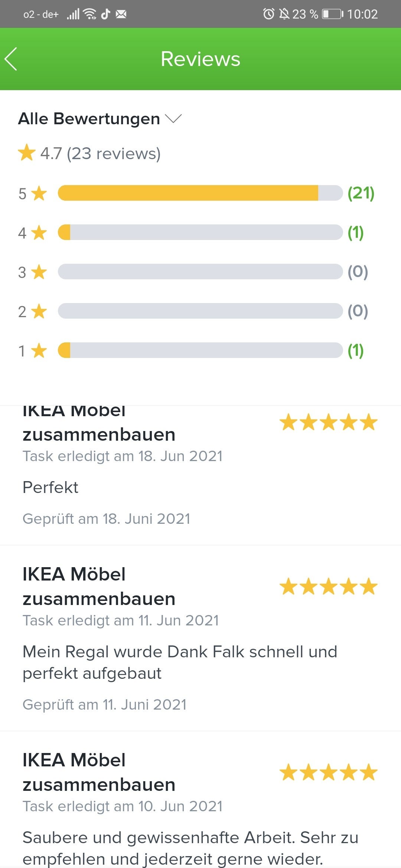
Task: Tap the back arrow in header
Action: tap(11, 59)
